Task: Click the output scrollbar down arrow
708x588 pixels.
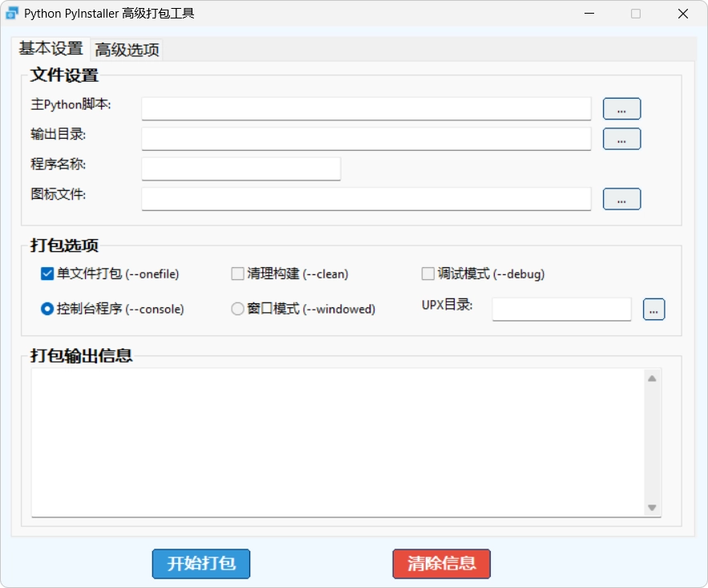Action: [652, 508]
